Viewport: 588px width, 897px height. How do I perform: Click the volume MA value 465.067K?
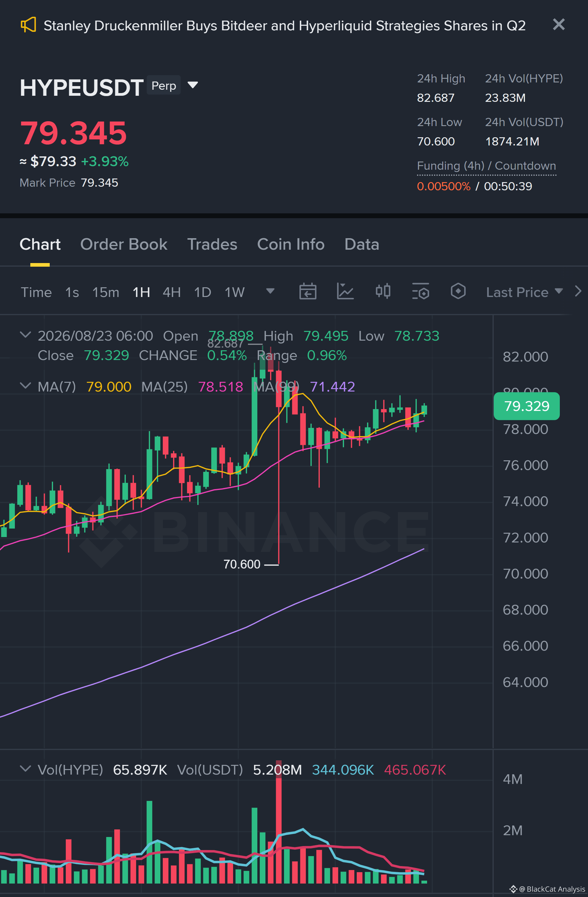tap(415, 770)
